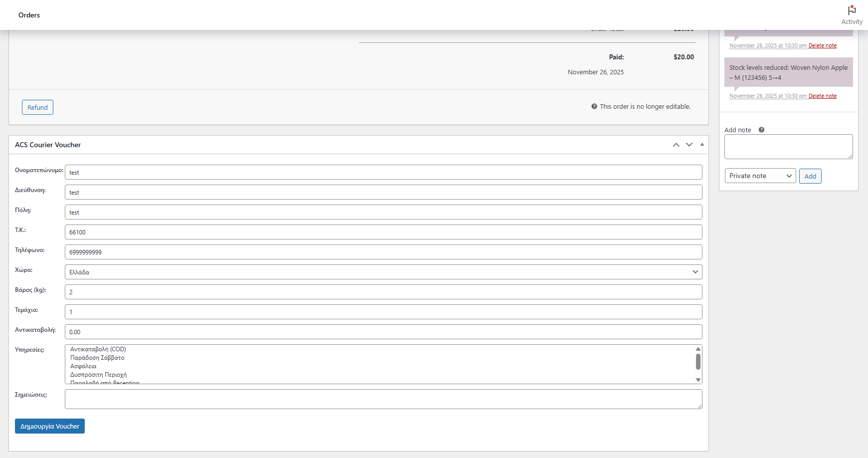The height and width of the screenshot is (458, 868).
Task: Click info icon beside not editable notice
Action: pyautogui.click(x=594, y=106)
